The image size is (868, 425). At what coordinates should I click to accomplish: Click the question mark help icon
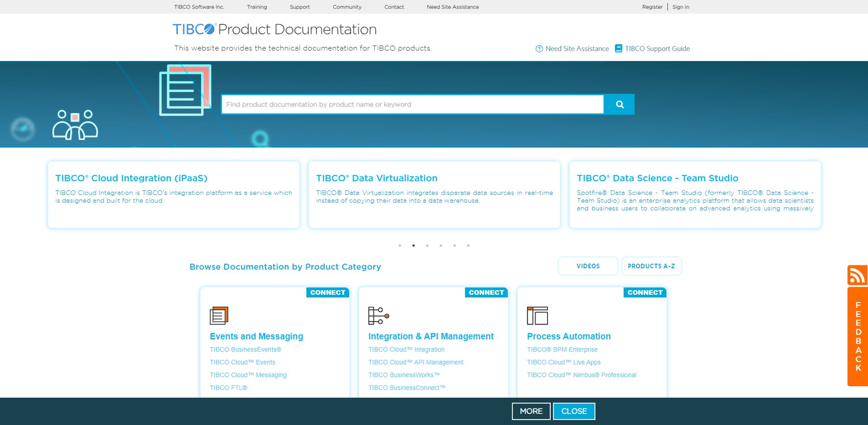[x=539, y=49]
